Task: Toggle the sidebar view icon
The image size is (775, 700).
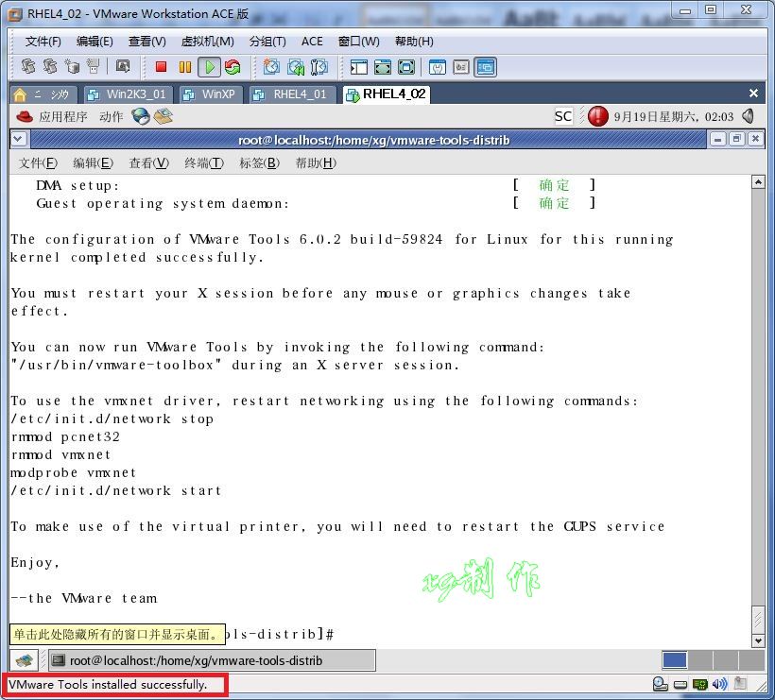Action: click(359, 67)
